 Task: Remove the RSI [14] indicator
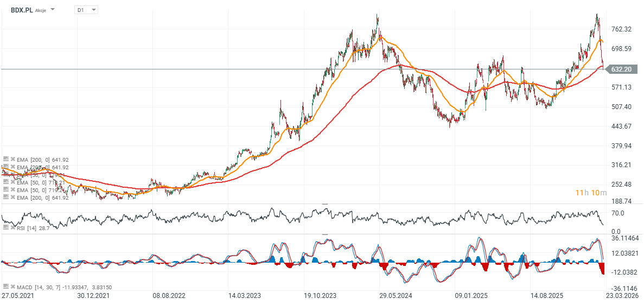pyautogui.click(x=12, y=228)
